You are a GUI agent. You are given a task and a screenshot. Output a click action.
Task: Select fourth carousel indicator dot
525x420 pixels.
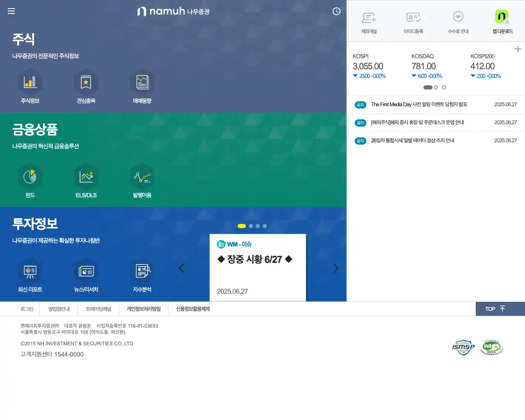coord(265,226)
